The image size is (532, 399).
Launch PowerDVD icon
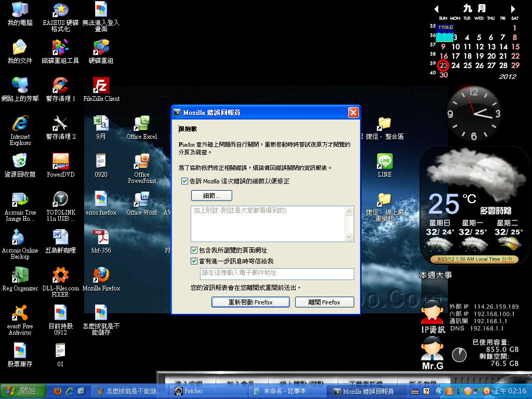[x=60, y=166]
